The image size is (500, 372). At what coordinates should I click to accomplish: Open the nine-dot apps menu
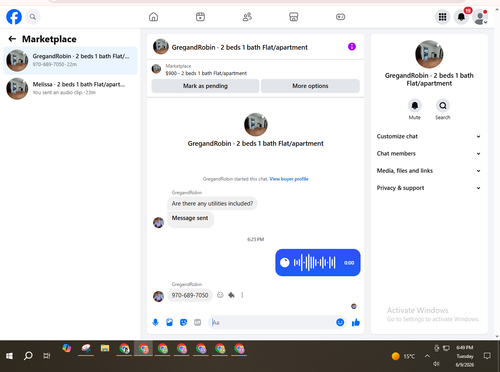pos(442,17)
